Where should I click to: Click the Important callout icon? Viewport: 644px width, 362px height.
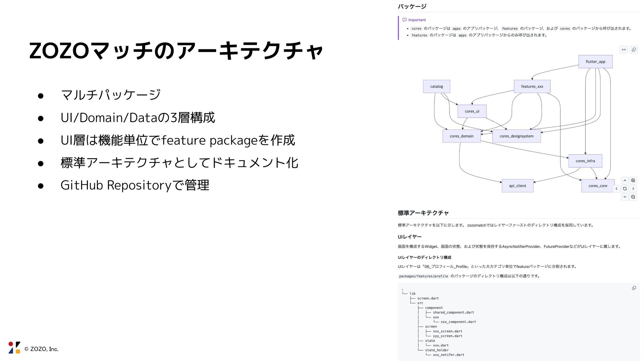click(x=405, y=20)
